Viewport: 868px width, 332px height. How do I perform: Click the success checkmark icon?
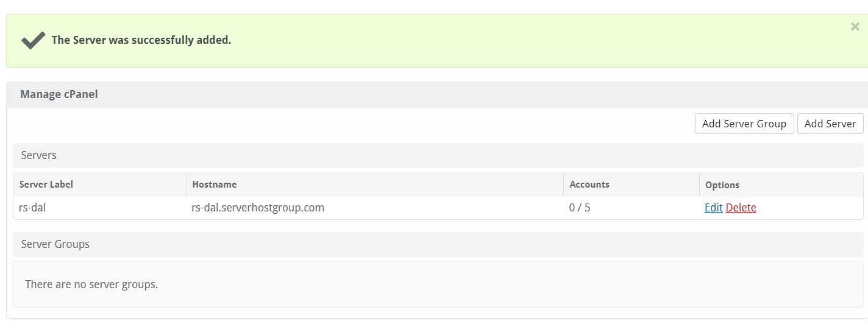(x=33, y=40)
